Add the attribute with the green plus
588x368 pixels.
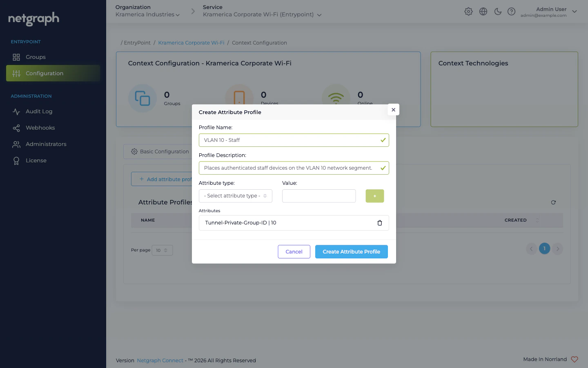click(x=374, y=196)
